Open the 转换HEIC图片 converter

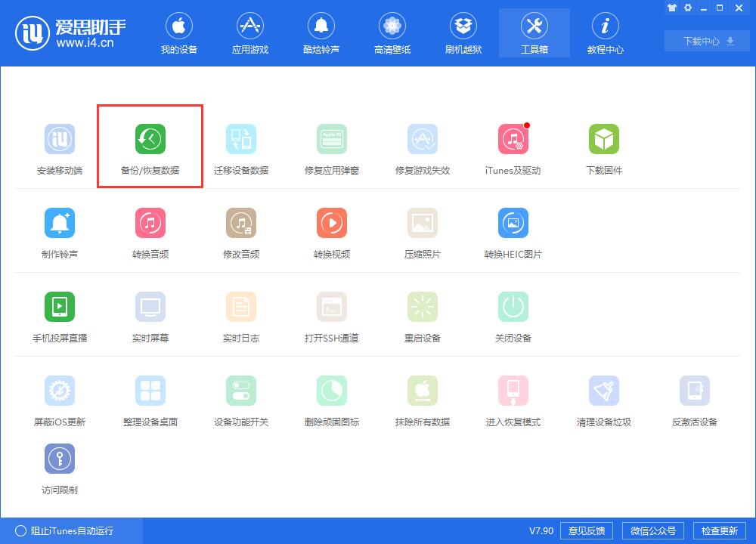click(x=513, y=230)
